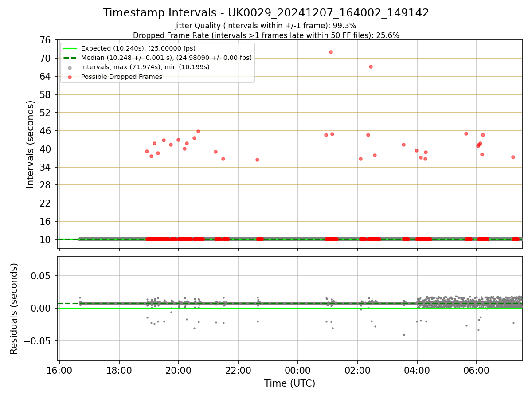This screenshot has width=532, height=399.
Task: Click the y-axis tick label "34"
Action: [46, 167]
